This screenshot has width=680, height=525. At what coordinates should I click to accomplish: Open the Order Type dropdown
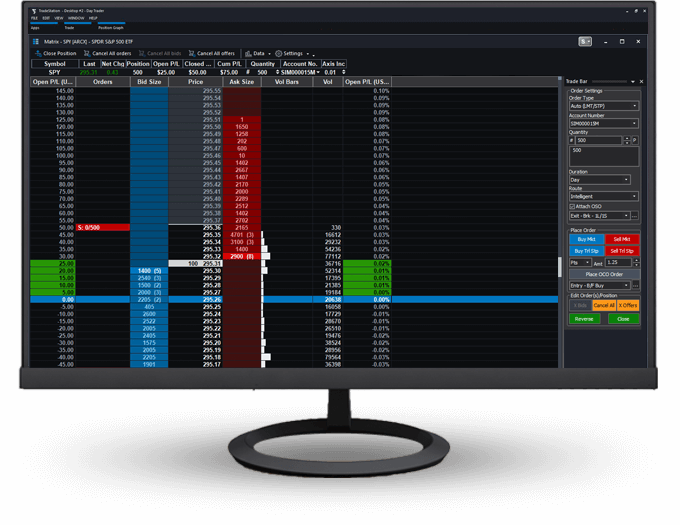[604, 106]
